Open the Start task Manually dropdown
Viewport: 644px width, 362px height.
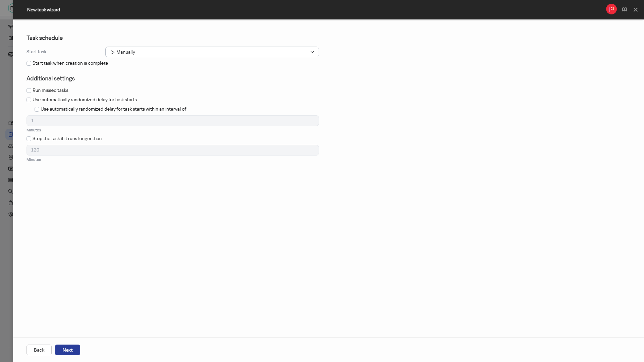pyautogui.click(x=212, y=52)
